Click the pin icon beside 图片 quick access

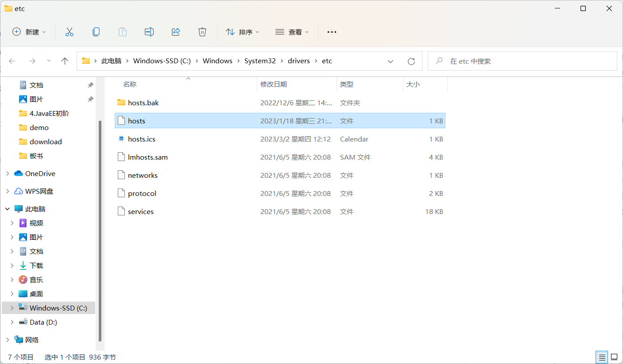click(x=91, y=99)
